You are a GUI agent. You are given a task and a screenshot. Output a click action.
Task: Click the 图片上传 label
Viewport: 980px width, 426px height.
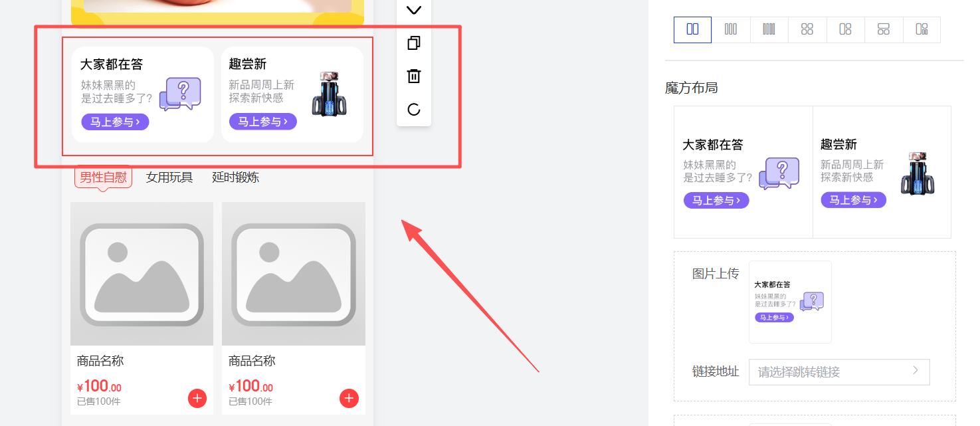tap(716, 274)
